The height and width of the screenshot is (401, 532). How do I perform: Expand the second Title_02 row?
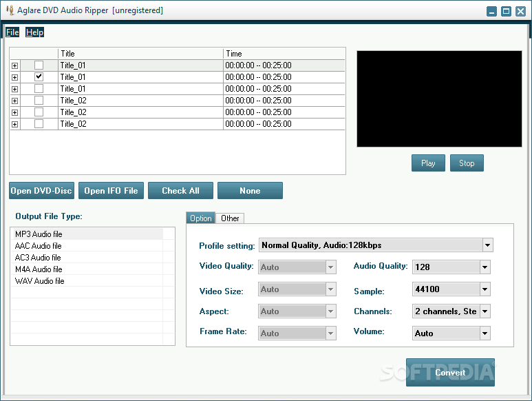click(14, 112)
